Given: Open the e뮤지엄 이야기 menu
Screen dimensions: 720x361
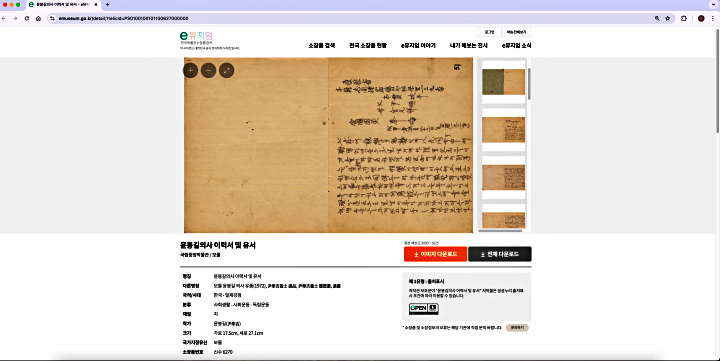Looking at the screenshot, I should 418,45.
